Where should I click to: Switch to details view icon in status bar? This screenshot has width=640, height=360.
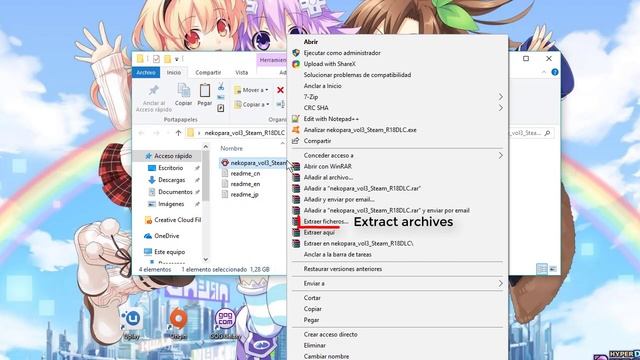click(x=542, y=269)
